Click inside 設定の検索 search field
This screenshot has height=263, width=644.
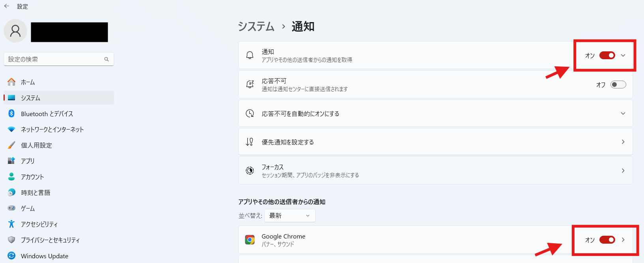[59, 59]
